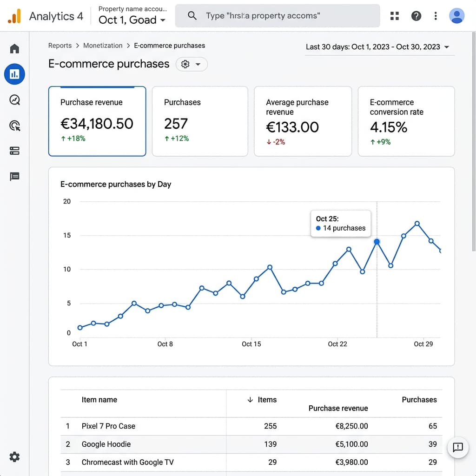Go to Monetization breadcrumb link
Viewport: 476px width, 476px height.
click(103, 46)
